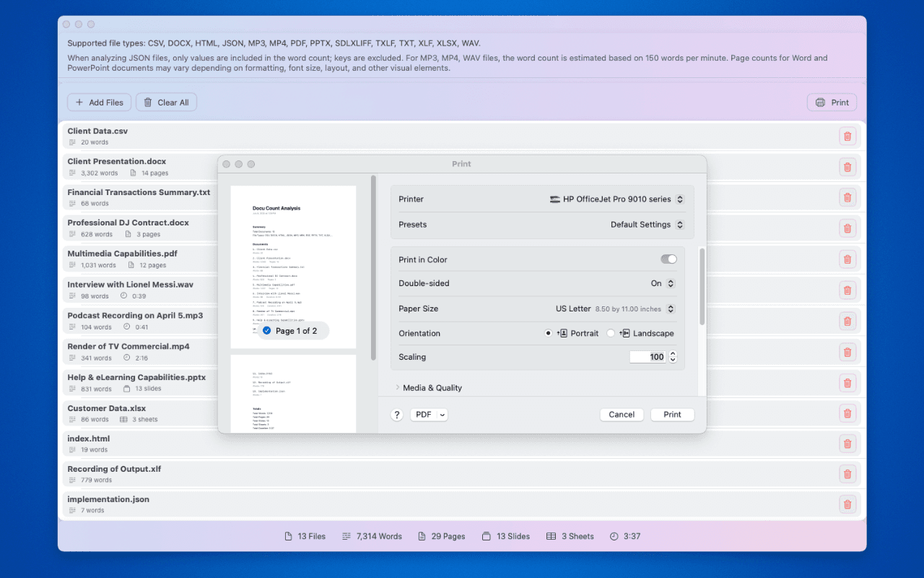
Task: Click the sheets icon next to 3 Sheets
Action: point(550,536)
